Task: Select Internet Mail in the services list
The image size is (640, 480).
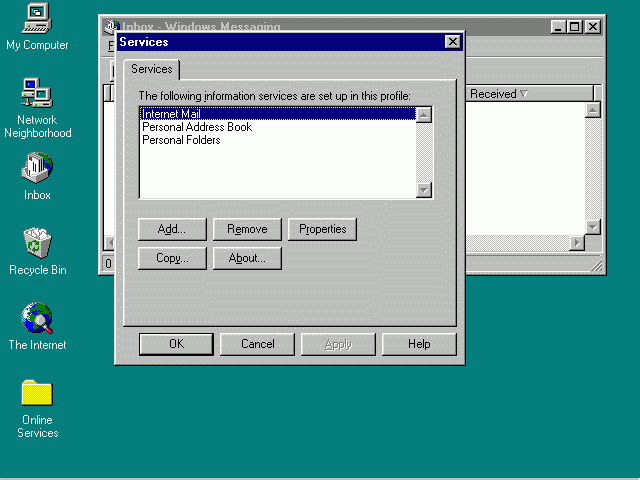Action: [x=277, y=113]
